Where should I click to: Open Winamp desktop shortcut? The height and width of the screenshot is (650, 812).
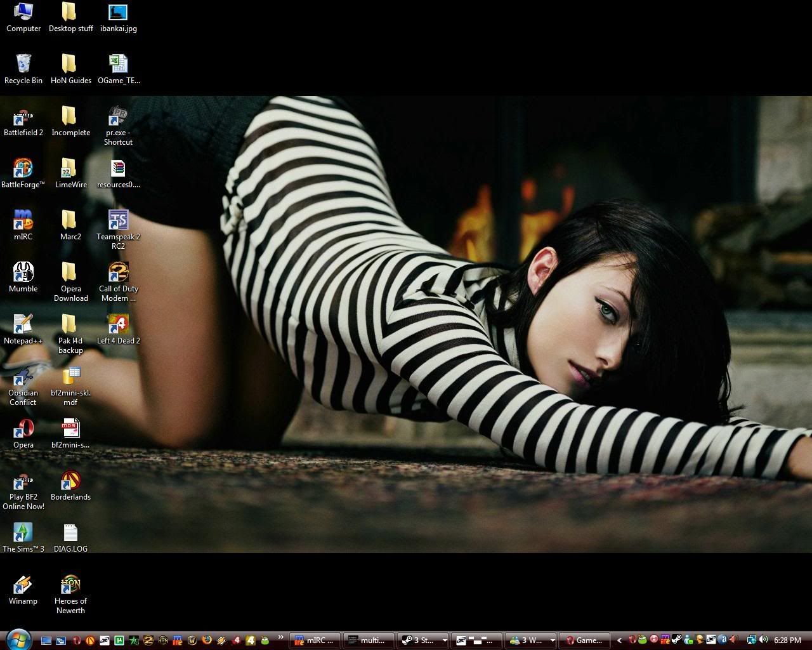click(23, 590)
